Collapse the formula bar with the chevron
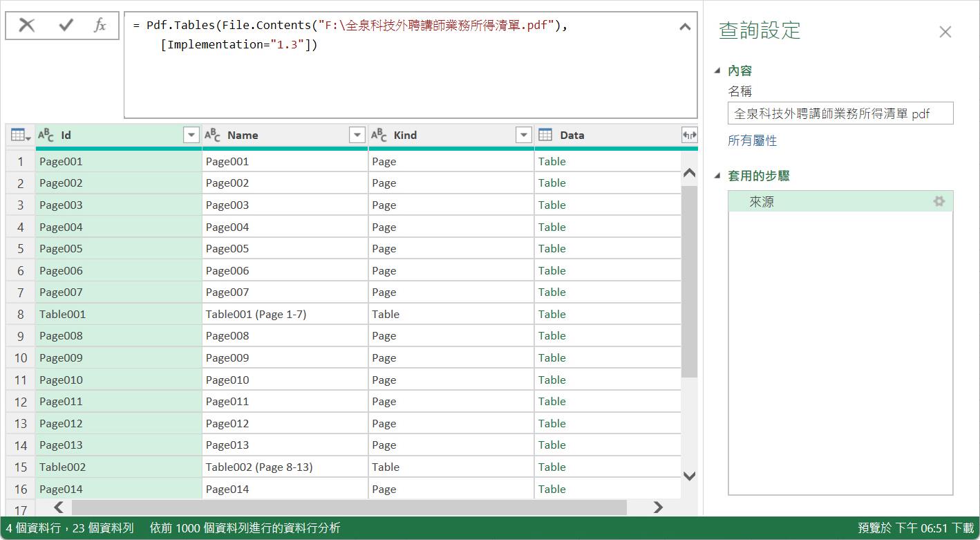This screenshot has height=540, width=980. [x=685, y=27]
